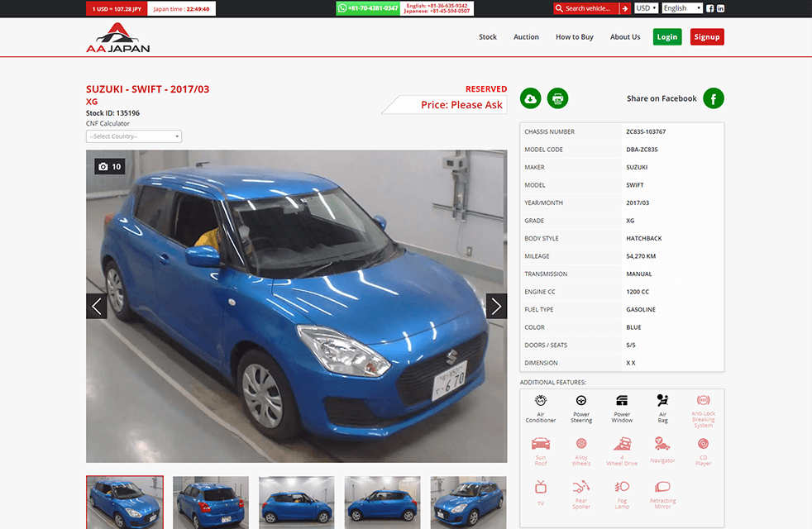Screen dimensions: 812x529
Task: Open the English language dropdown
Action: (682, 8)
